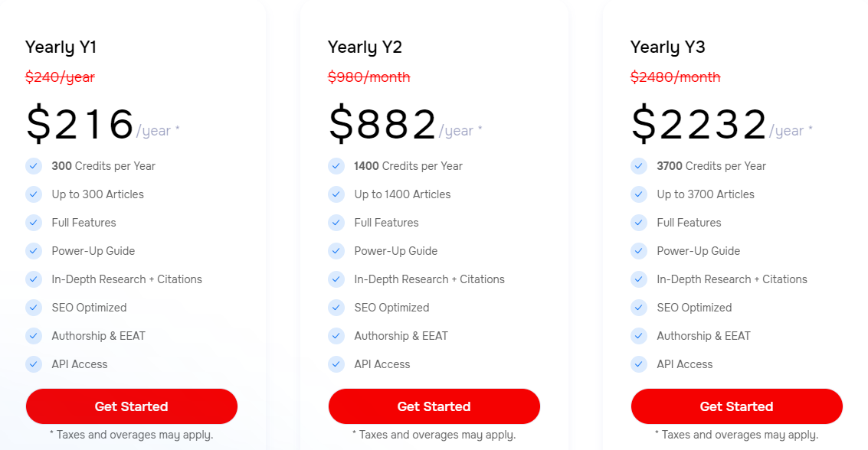Click checkmark next to Y2 SEO Optimized
The height and width of the screenshot is (450, 868).
[336, 308]
